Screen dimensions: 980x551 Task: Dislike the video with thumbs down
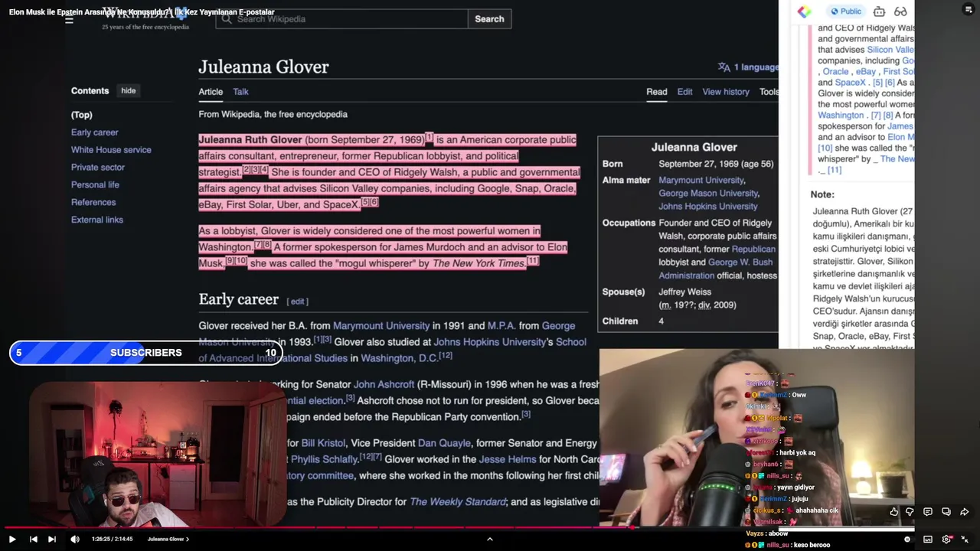[x=910, y=512]
